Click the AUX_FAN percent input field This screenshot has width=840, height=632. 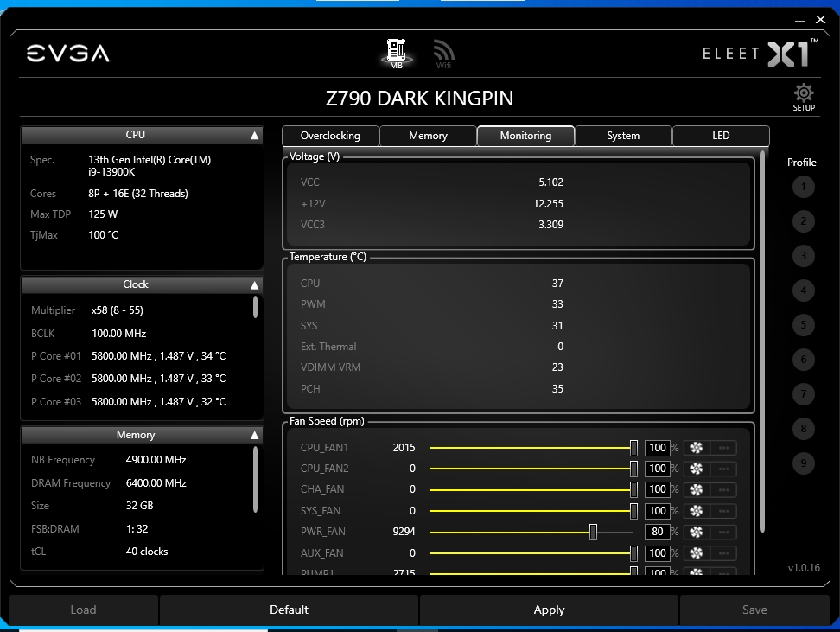658,553
